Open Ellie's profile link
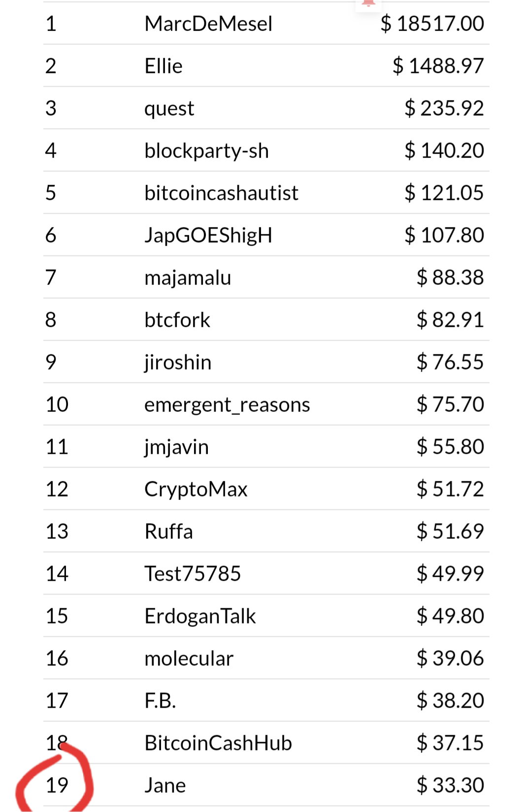Screen dimensions: 530x812 pyautogui.click(x=164, y=66)
